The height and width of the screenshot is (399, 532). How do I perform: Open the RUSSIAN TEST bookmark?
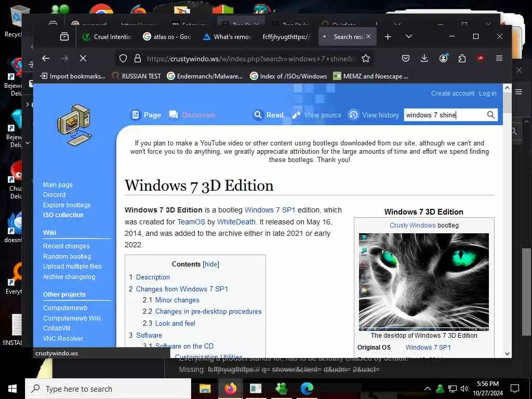pos(137,76)
